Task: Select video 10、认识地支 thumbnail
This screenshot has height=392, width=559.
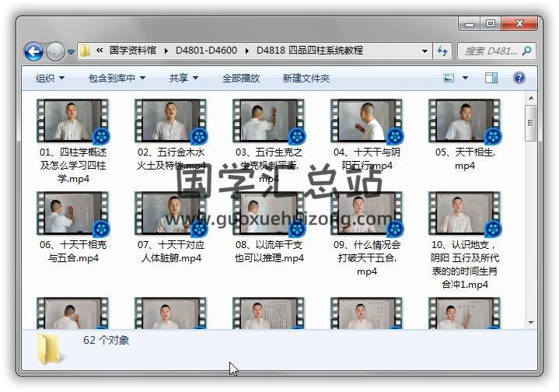Action: point(465,214)
